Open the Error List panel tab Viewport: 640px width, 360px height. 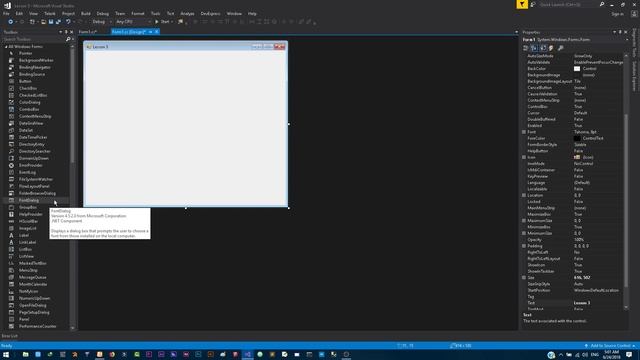pos(9,336)
